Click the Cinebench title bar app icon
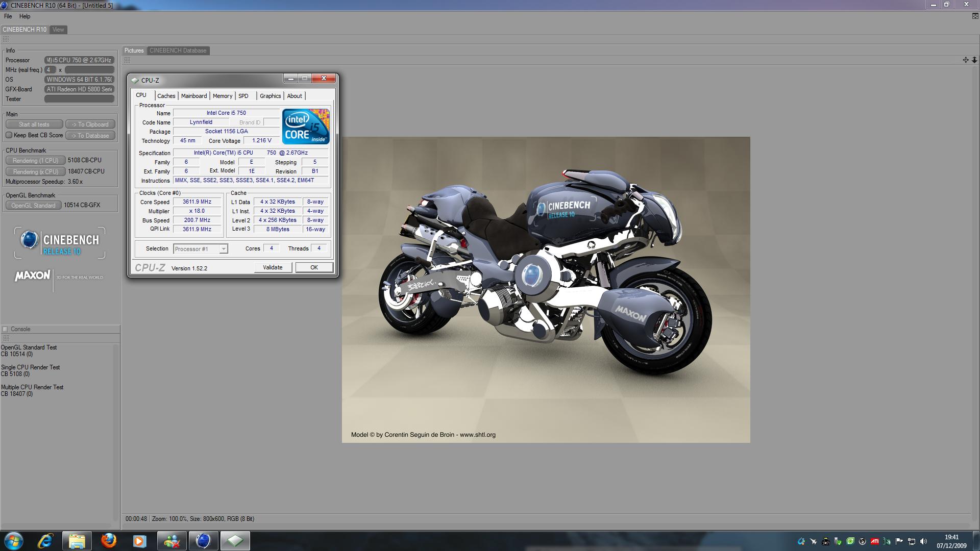Screen dimensions: 980x551 coord(4,5)
